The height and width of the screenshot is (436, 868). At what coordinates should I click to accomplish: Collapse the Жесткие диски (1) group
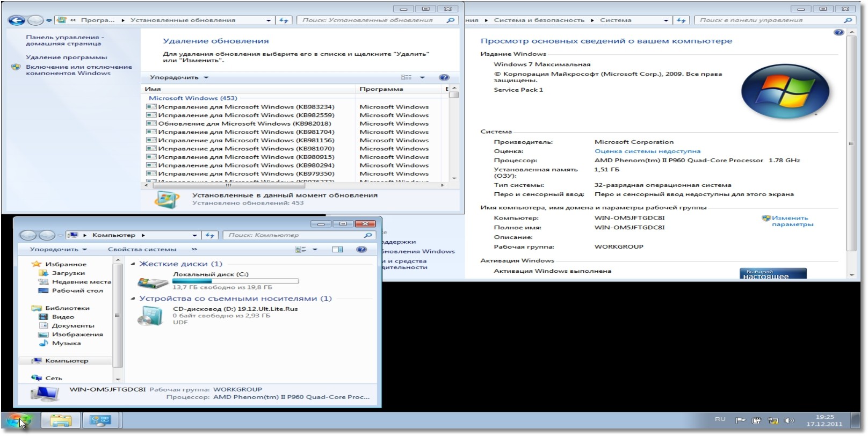133,264
